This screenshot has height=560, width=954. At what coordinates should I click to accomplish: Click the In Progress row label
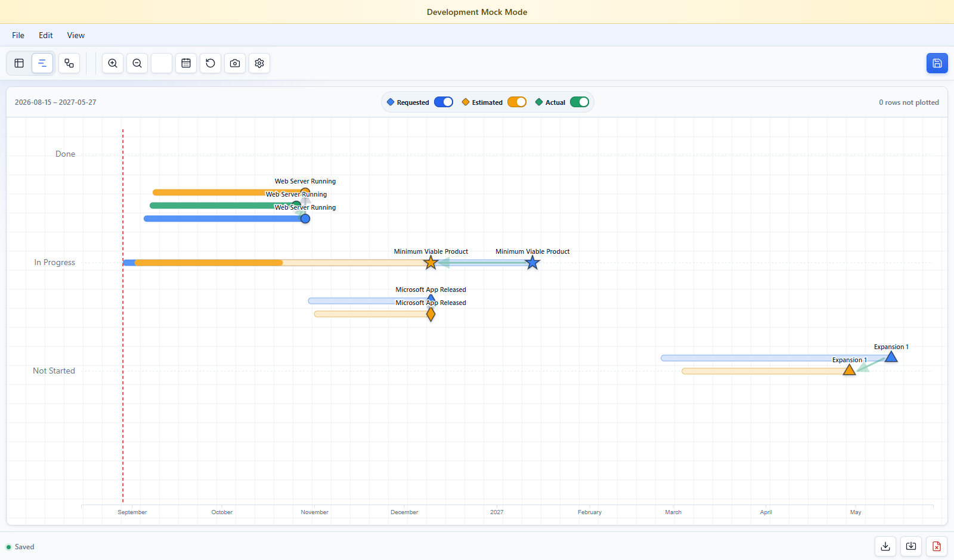[55, 262]
